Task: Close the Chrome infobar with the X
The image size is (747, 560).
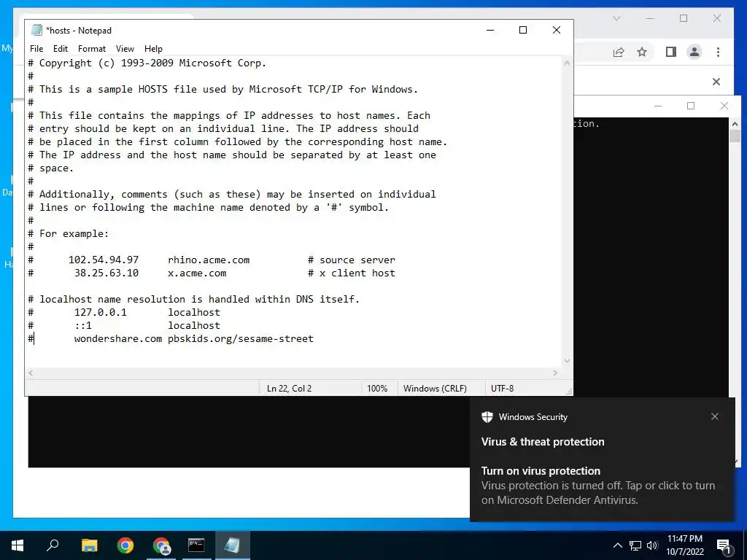Action: [x=716, y=82]
